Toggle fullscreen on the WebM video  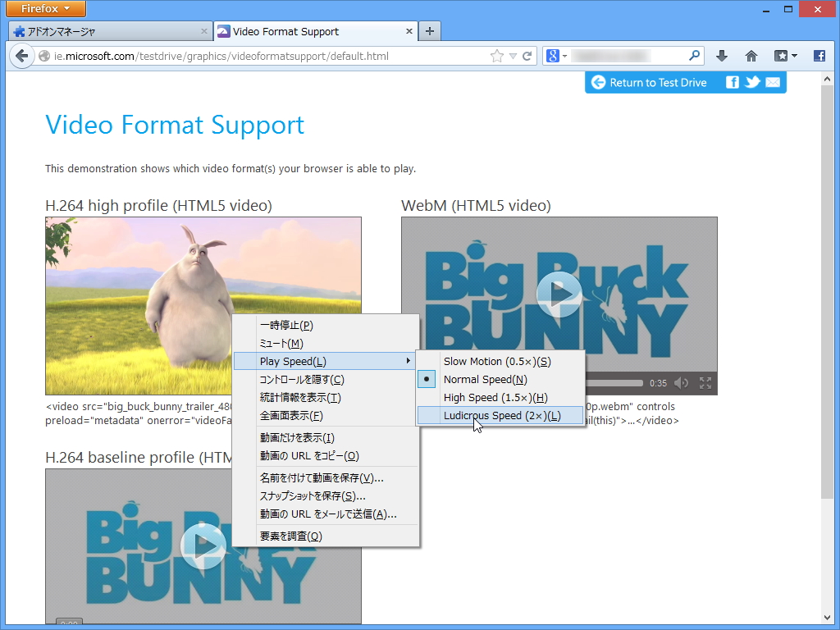click(705, 383)
